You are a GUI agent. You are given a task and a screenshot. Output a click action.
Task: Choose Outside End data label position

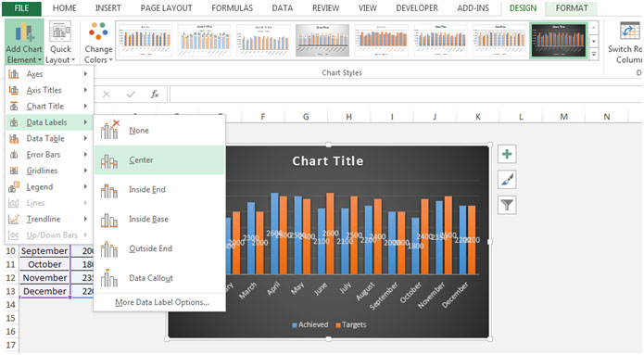159,248
